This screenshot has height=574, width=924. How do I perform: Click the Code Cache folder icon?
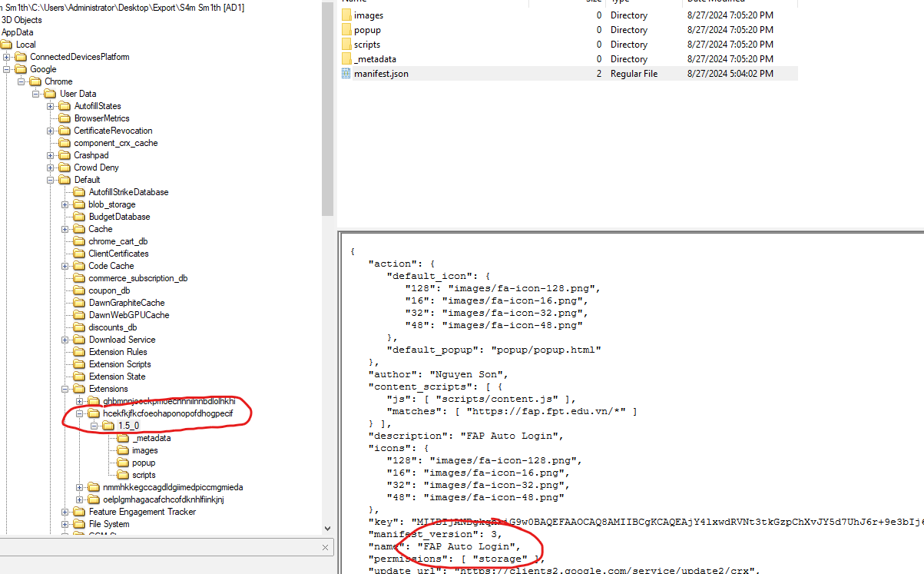pyautogui.click(x=80, y=266)
